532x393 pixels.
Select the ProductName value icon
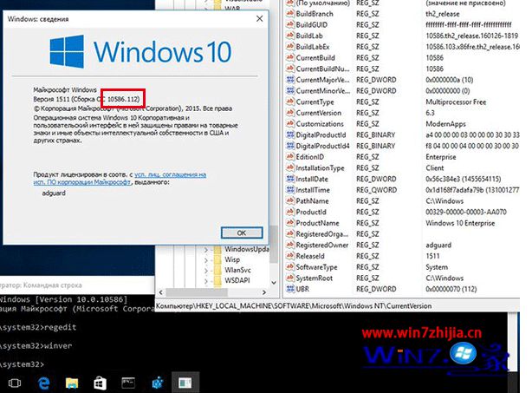point(290,223)
